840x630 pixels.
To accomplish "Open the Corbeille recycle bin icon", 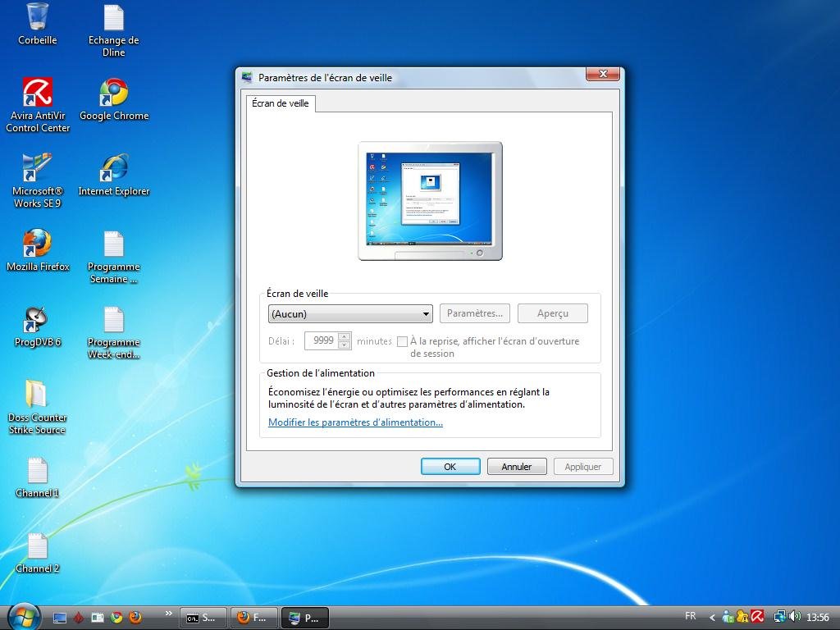I will pyautogui.click(x=37, y=17).
